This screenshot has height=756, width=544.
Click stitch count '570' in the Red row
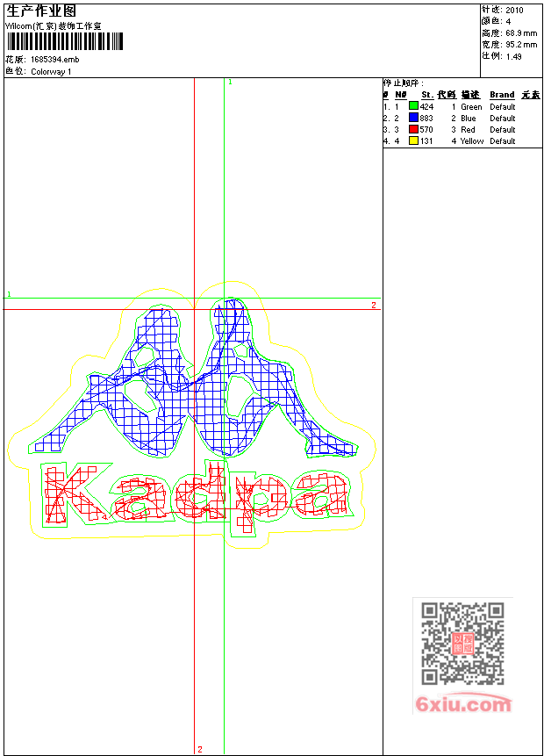tap(426, 130)
